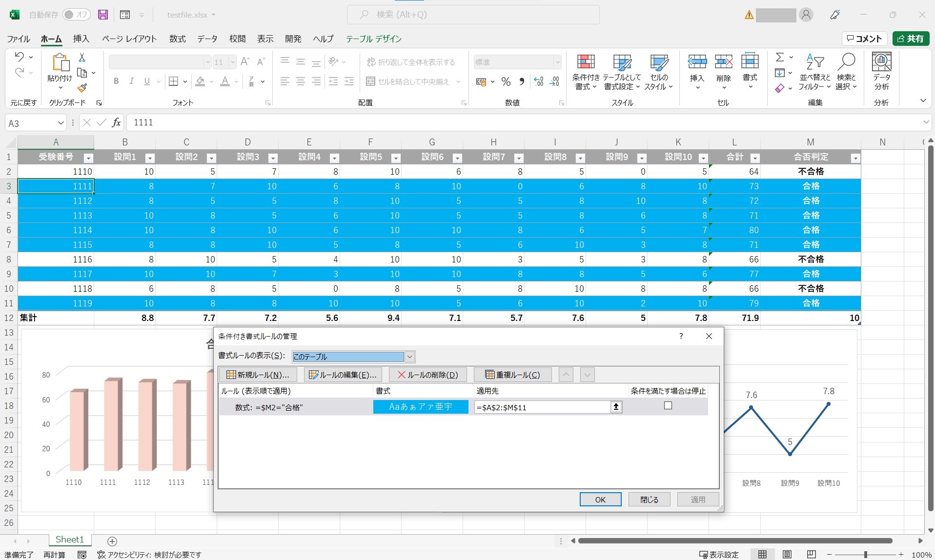The image size is (935, 560).
Task: Open the テーブル デザイン tab
Action: coord(374,39)
